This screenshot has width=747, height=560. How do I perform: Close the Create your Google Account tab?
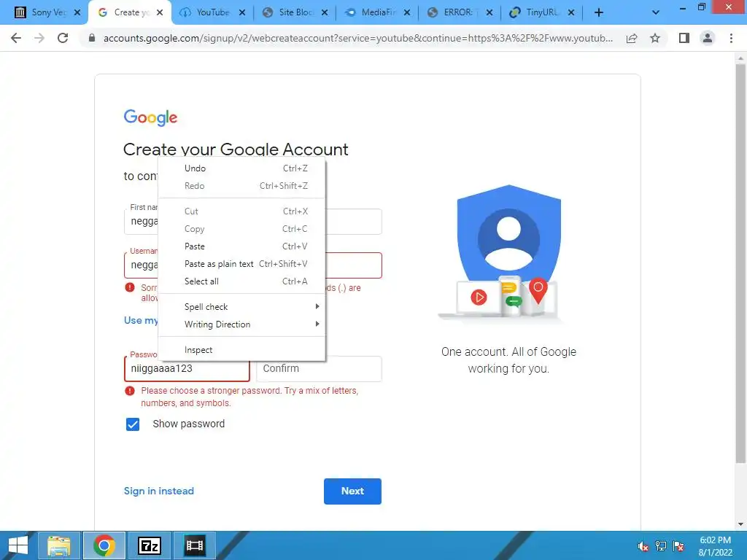coord(160,12)
